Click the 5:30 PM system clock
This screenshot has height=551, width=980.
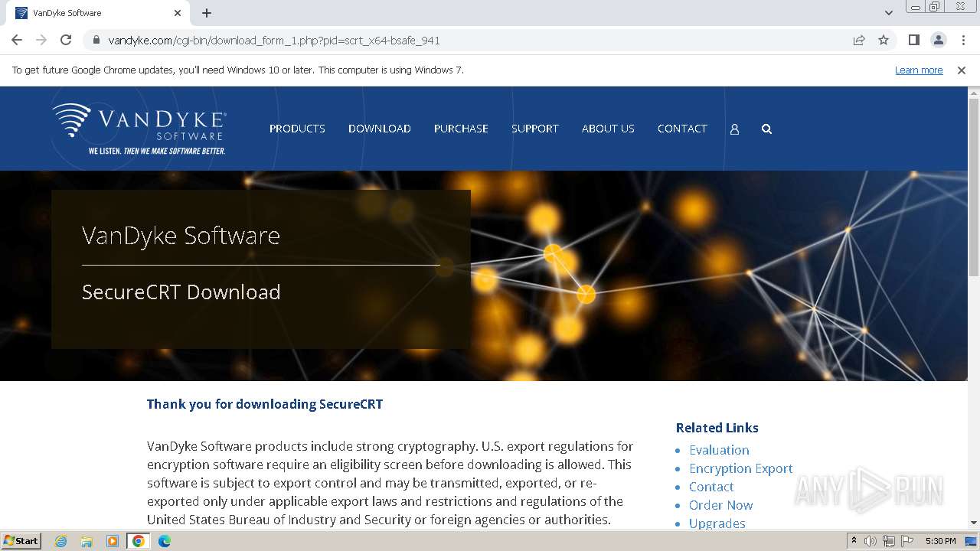pos(940,541)
